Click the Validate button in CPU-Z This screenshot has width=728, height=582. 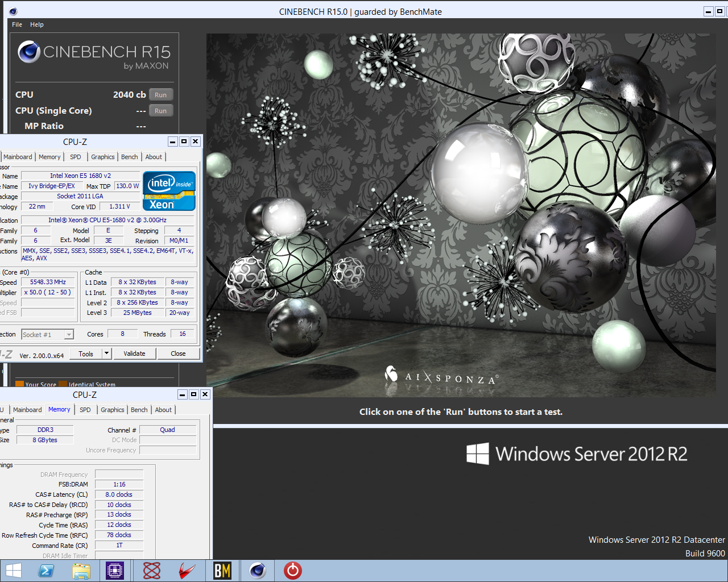click(x=134, y=354)
